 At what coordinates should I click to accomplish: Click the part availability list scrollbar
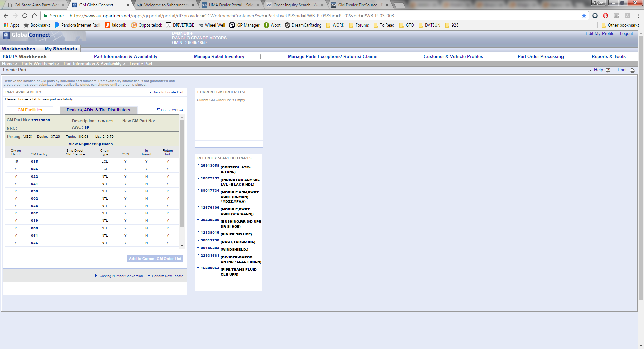coord(182,173)
